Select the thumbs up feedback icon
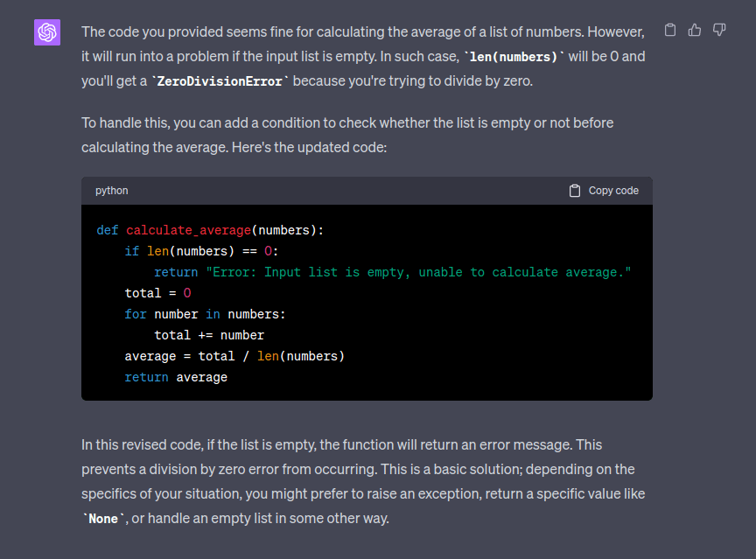 pyautogui.click(x=694, y=29)
